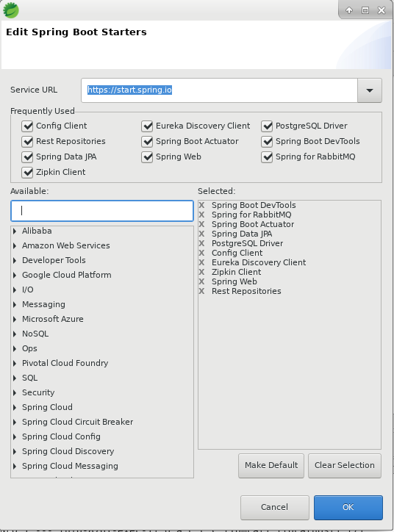394x532 pixels.
Task: Open the Service URL dropdown arrow
Action: (370, 90)
